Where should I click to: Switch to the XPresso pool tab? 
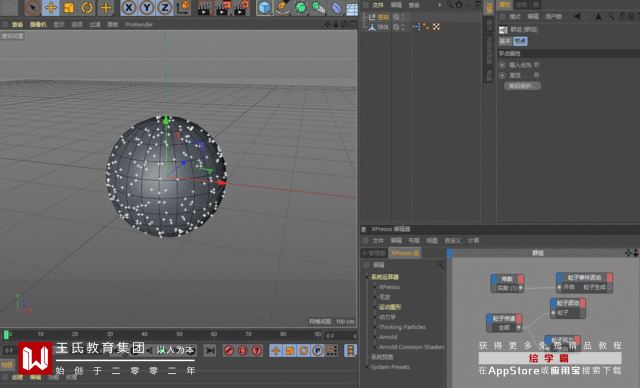405,253
